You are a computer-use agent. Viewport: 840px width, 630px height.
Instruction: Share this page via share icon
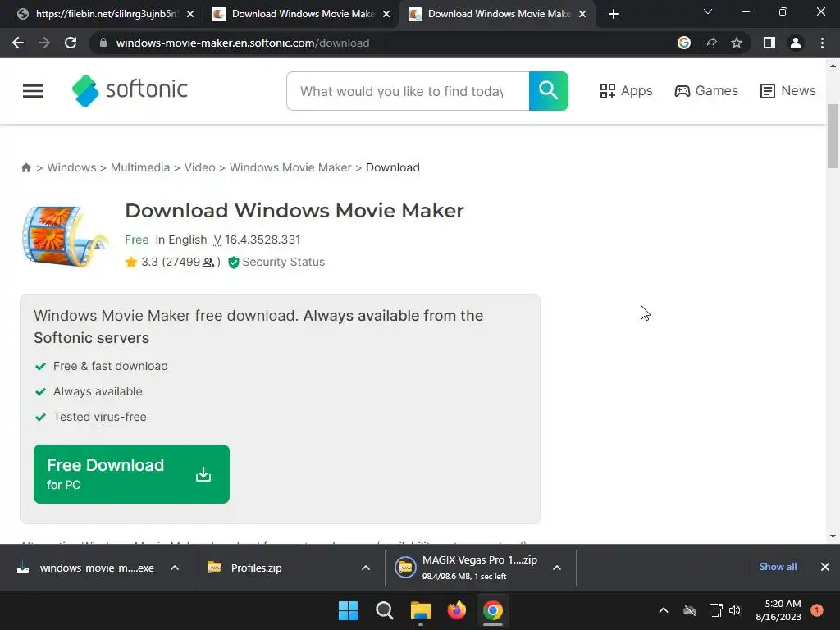click(x=710, y=43)
